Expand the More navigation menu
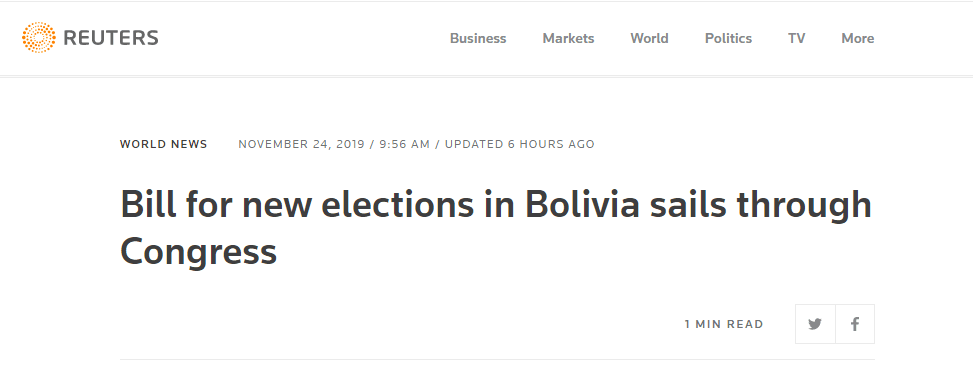 (858, 38)
